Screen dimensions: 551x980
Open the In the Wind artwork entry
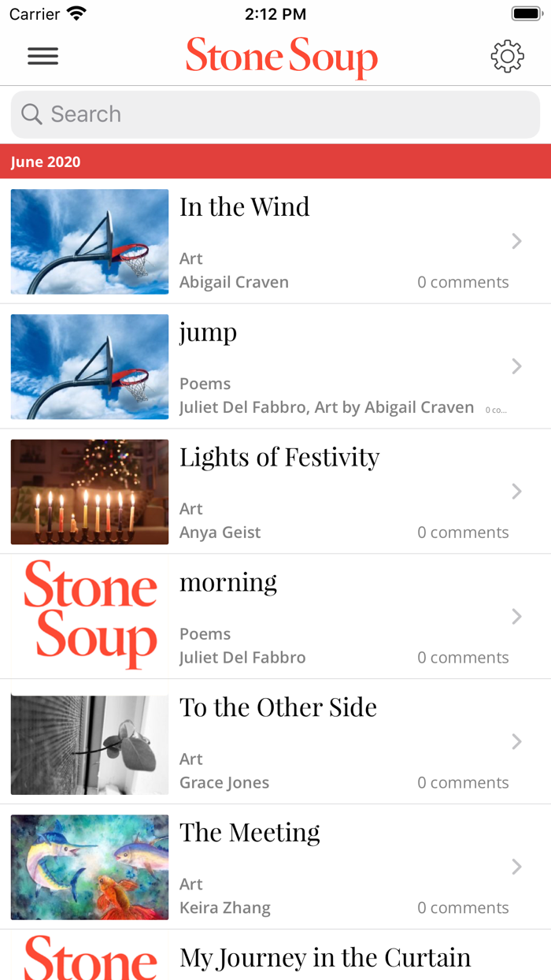click(x=244, y=207)
